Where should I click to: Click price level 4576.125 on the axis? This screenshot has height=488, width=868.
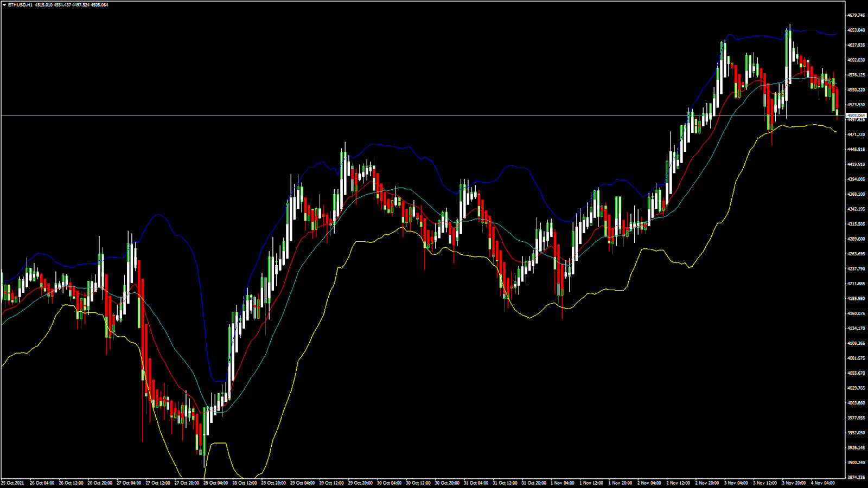(x=856, y=75)
